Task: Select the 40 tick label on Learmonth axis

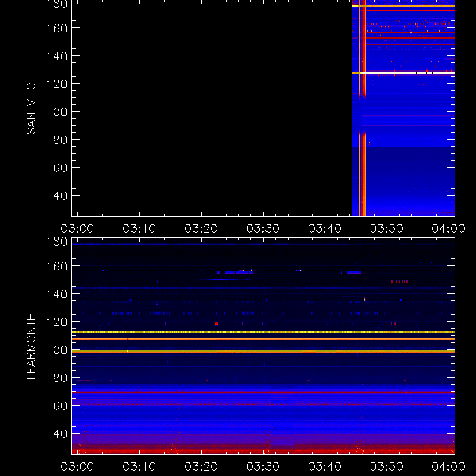Action: pyautogui.click(x=60, y=434)
